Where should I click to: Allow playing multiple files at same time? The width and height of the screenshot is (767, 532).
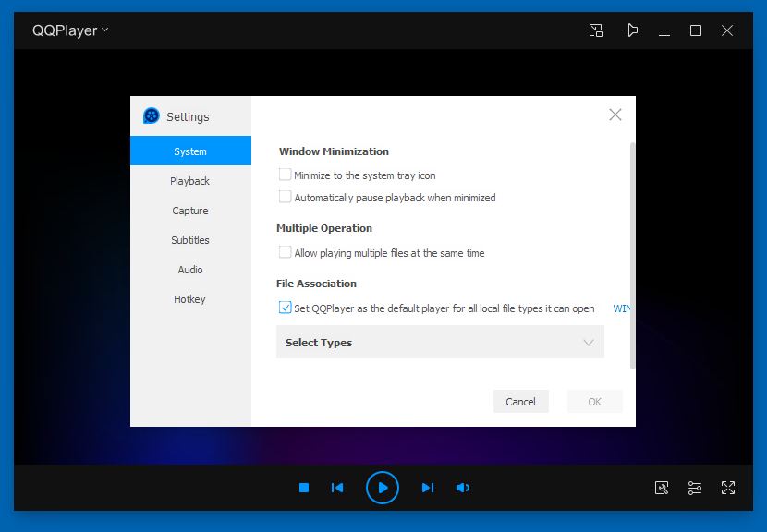pyautogui.click(x=285, y=252)
